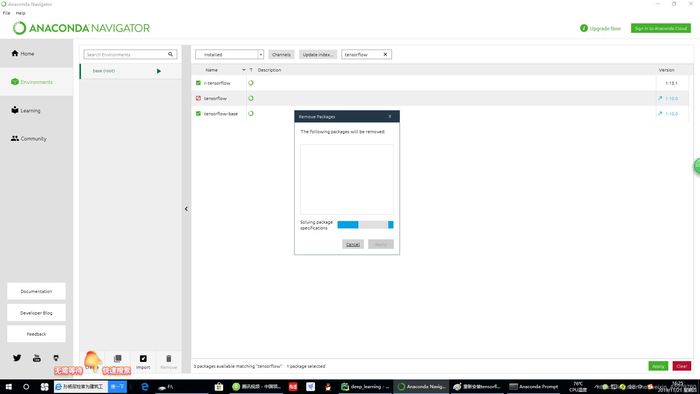Image resolution: width=700 pixels, height=394 pixels.
Task: Switch to Anaconda Prompt in taskbar
Action: click(x=533, y=387)
